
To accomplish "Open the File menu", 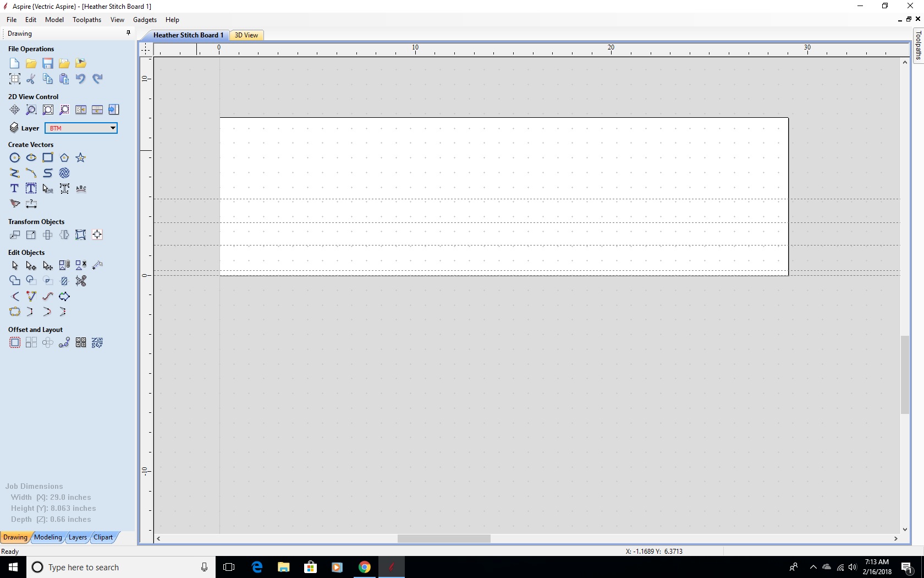I will click(x=12, y=20).
